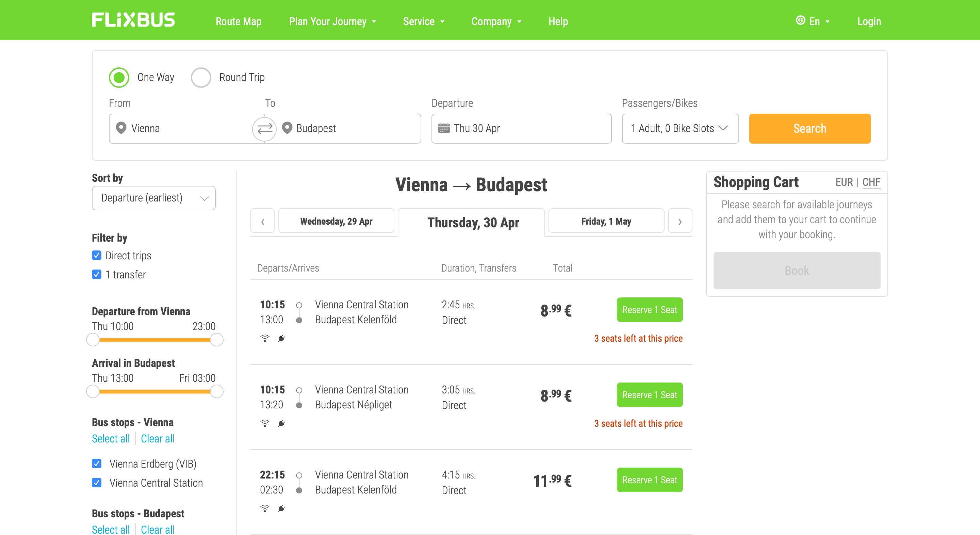Image resolution: width=980 pixels, height=535 pixels.
Task: Switch to Wednesday, 29 Apr tab
Action: click(x=336, y=221)
